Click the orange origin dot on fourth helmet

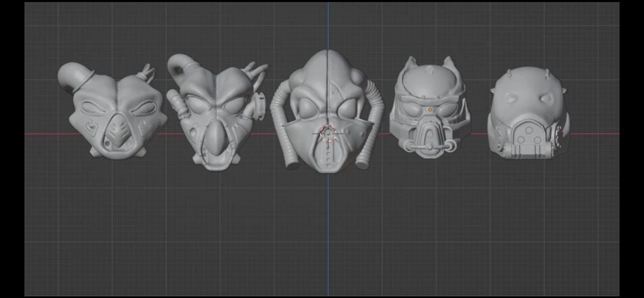point(430,110)
